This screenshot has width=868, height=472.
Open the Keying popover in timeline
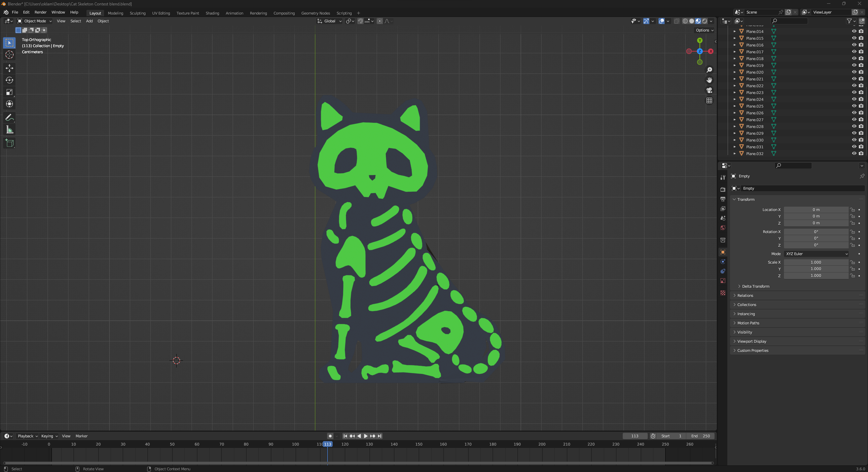coord(49,436)
